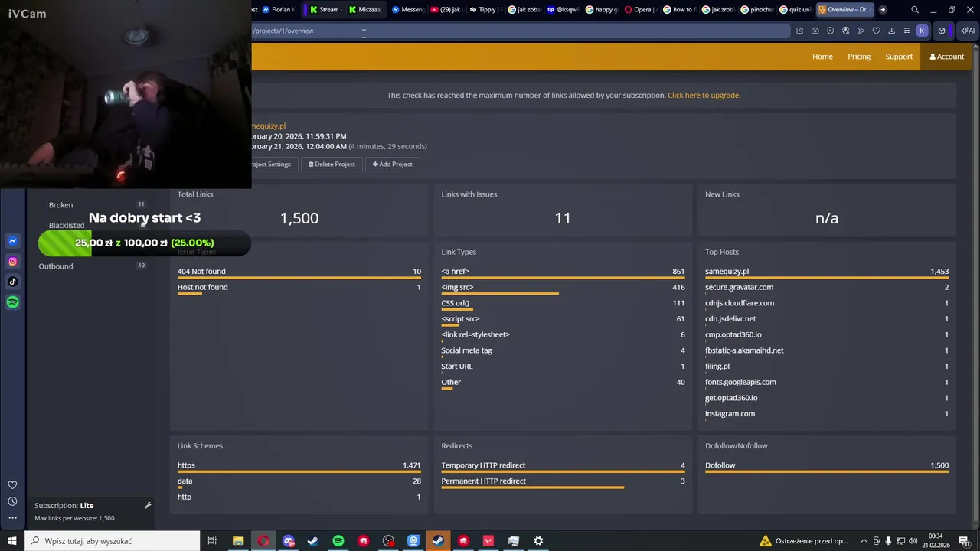Image resolution: width=980 pixels, height=551 pixels.
Task: Open the Support navigation link
Action: [899, 57]
